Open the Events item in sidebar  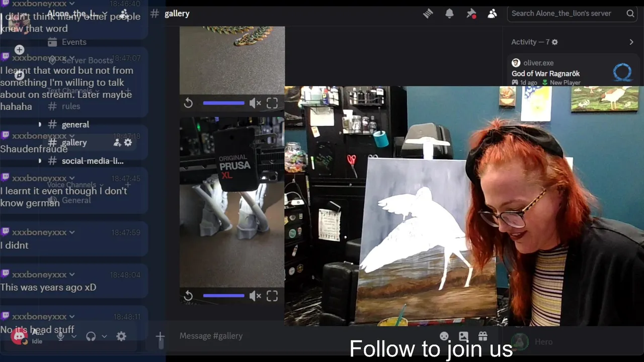74,42
